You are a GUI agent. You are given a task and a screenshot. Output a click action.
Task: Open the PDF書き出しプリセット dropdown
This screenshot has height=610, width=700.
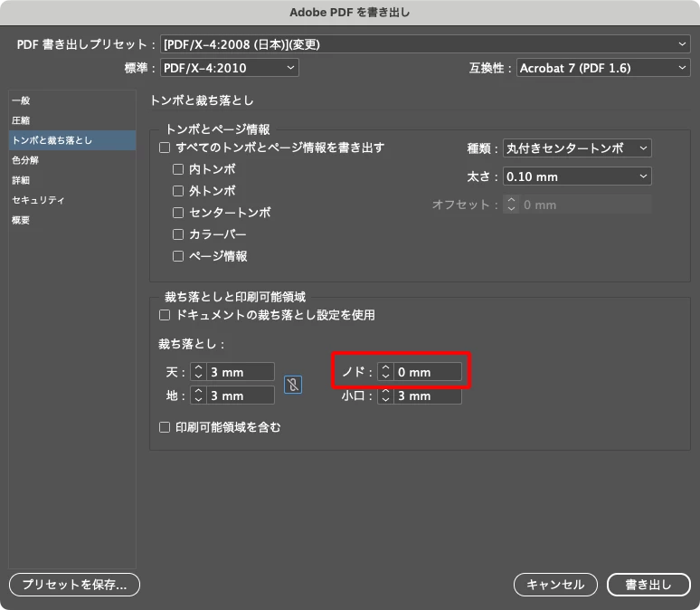pos(425,44)
